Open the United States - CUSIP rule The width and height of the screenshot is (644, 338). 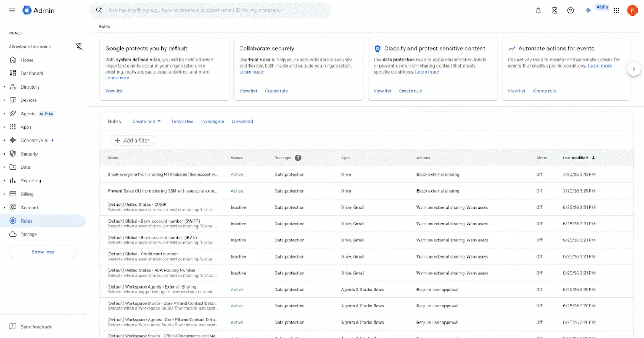point(137,204)
